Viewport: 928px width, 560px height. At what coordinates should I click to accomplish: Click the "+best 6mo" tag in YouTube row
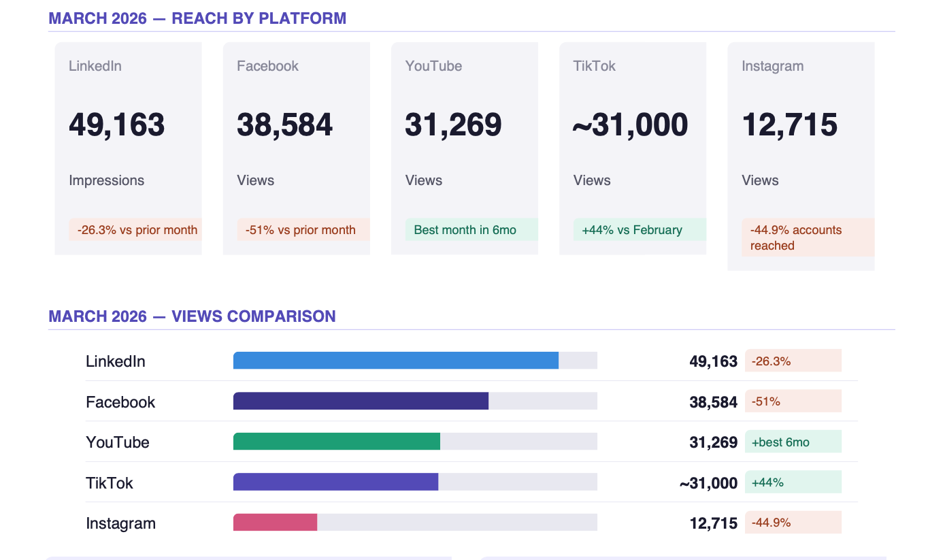coord(793,442)
